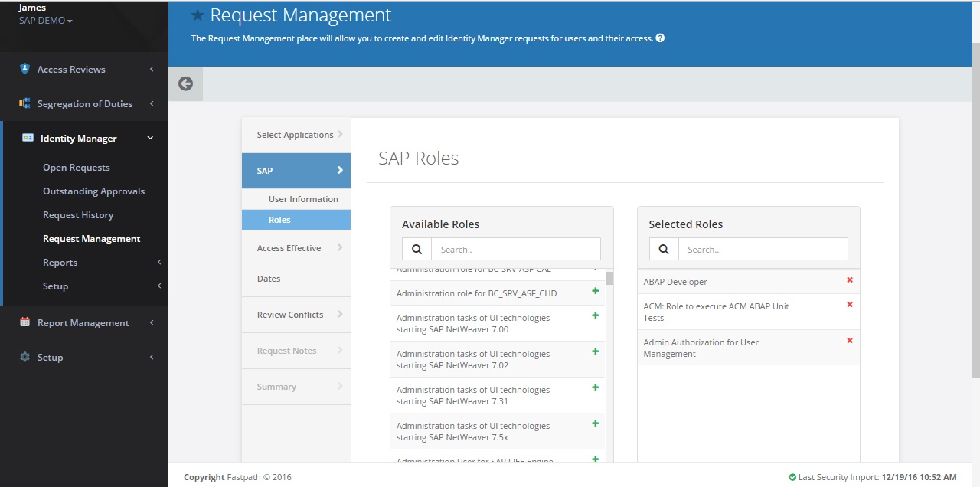Click the back arrow circle icon
This screenshot has width=980, height=487.
[185, 84]
